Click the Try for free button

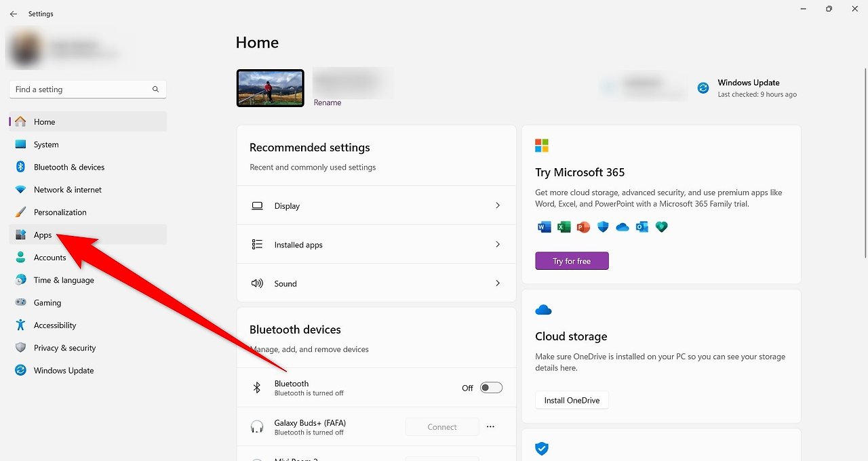pos(572,261)
